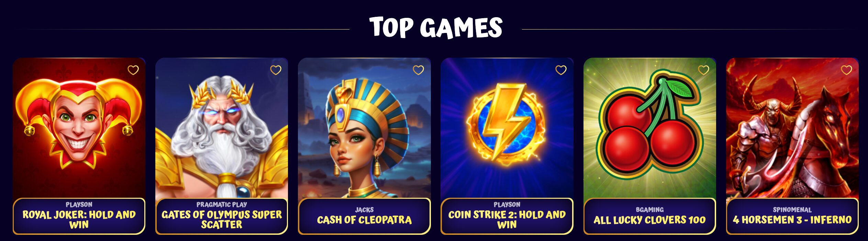Click the Top Games section heading

[x=436, y=28]
